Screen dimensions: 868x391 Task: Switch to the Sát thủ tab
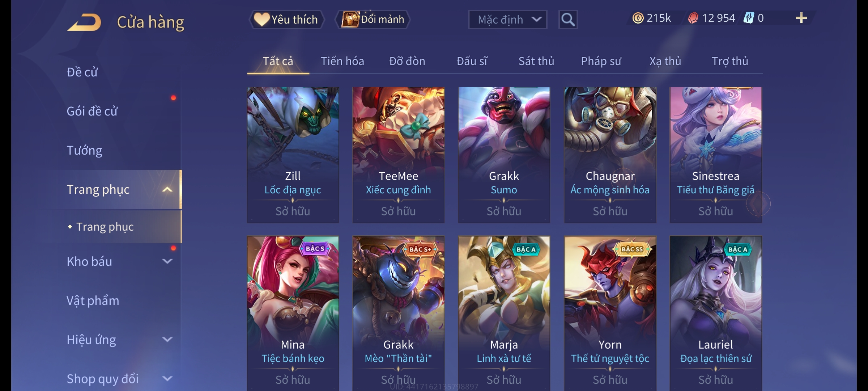536,61
